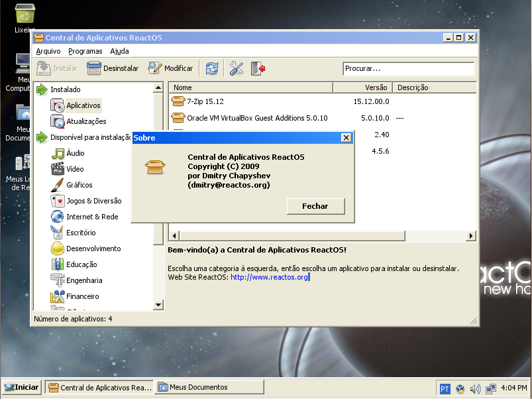Switch to Meus Documentos taskbar item
The height and width of the screenshot is (399, 532).
click(x=209, y=387)
